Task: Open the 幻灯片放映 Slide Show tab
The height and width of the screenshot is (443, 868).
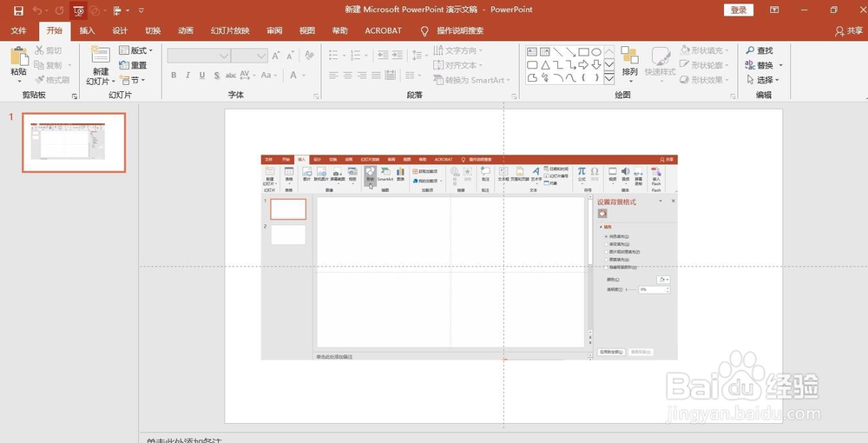Action: click(230, 30)
